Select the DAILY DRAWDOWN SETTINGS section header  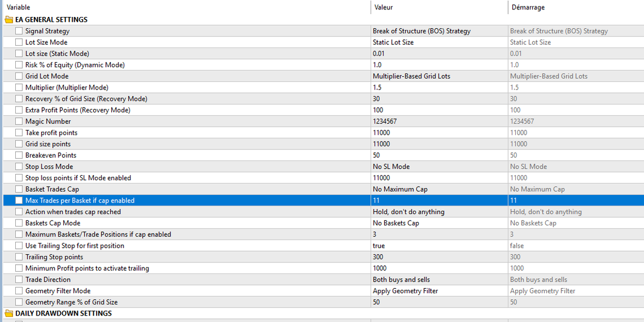(x=63, y=313)
